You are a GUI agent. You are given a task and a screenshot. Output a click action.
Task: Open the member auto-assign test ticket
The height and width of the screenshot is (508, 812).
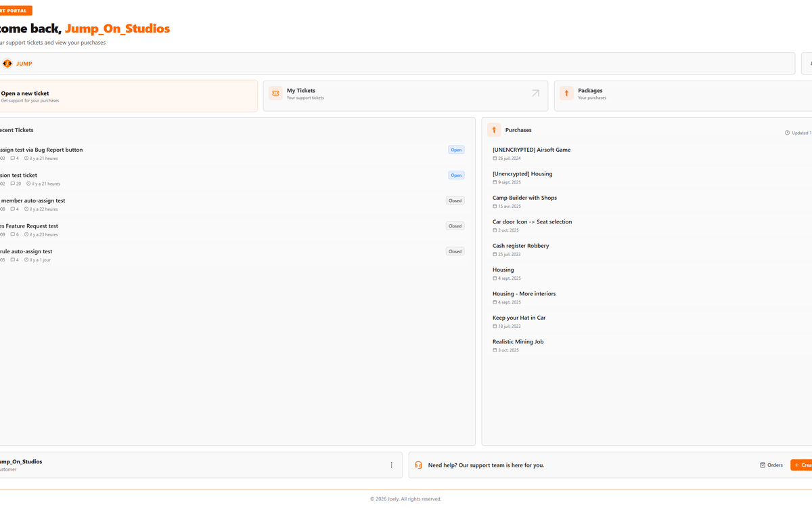[233, 205]
